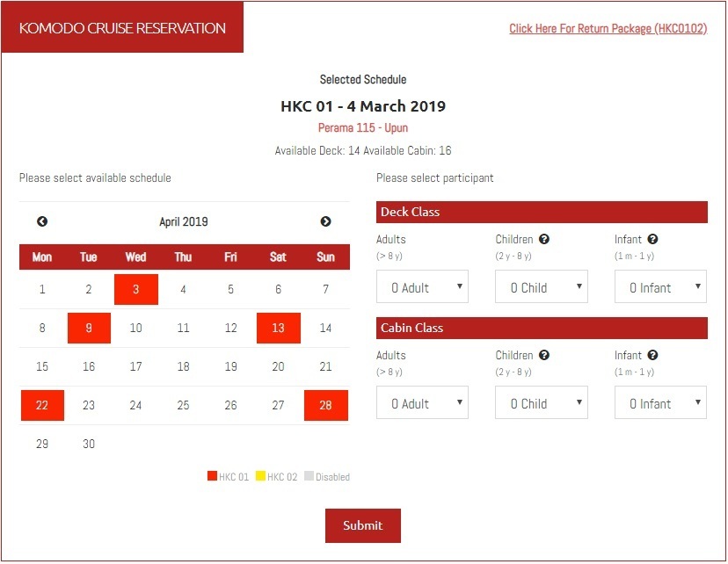Image resolution: width=728 pixels, height=564 pixels.
Task: Click date 11 in the calendar
Action: [184, 328]
